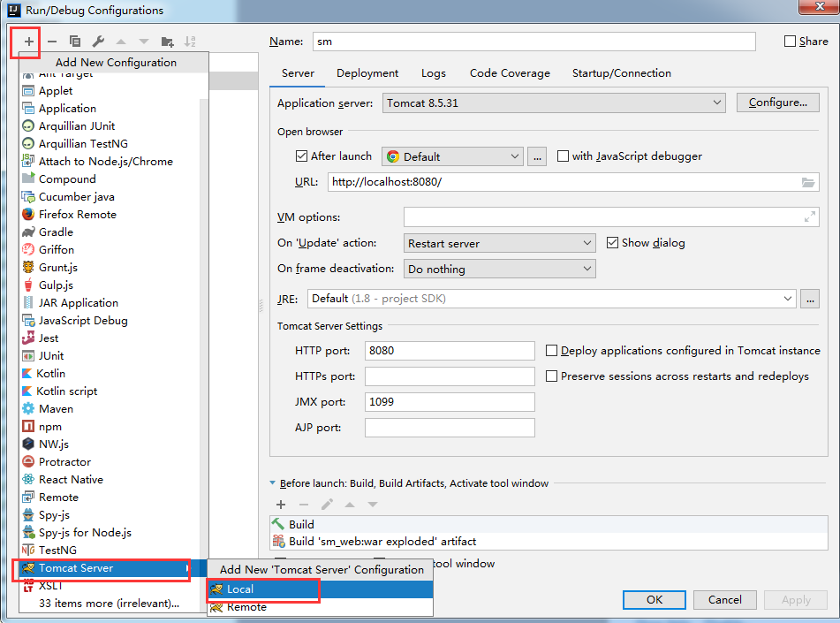
Task: Click the Before launch edit pencil icon
Action: tap(327, 505)
